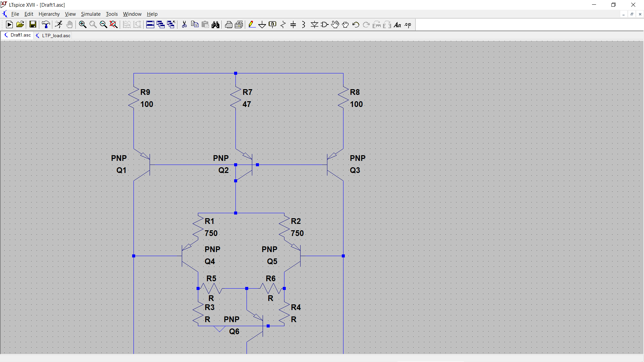Click the Halt simulation hand icon

[x=69, y=24]
